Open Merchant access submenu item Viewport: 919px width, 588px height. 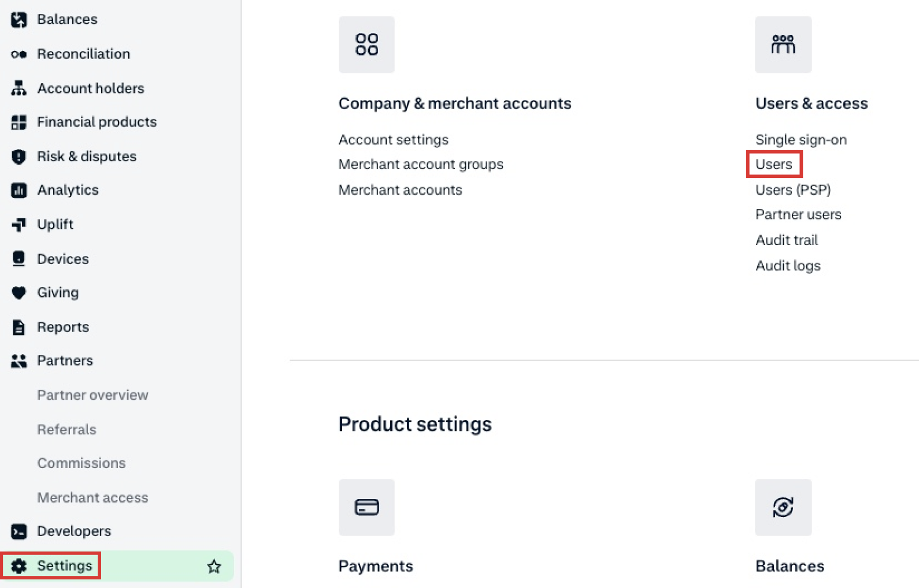click(92, 498)
